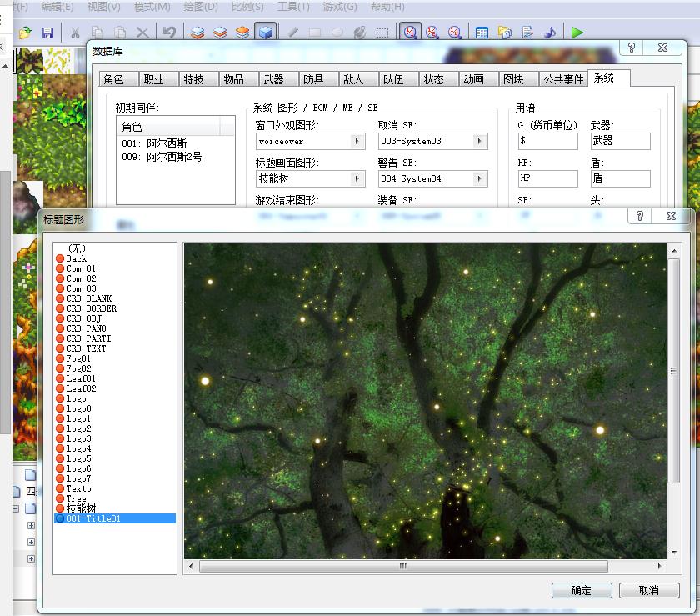Open the 公共事件 database tab
The width and height of the screenshot is (700, 616).
pos(563,79)
